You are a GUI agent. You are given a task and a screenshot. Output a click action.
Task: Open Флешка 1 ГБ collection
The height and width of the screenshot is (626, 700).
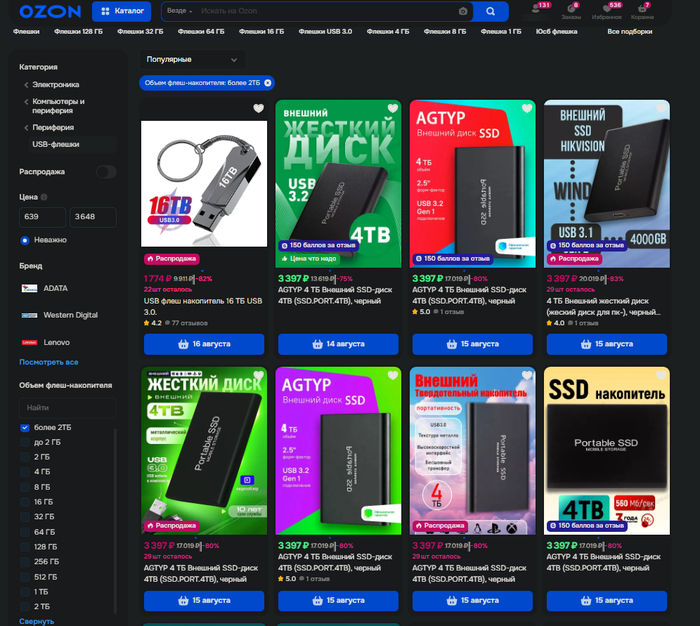point(500,32)
